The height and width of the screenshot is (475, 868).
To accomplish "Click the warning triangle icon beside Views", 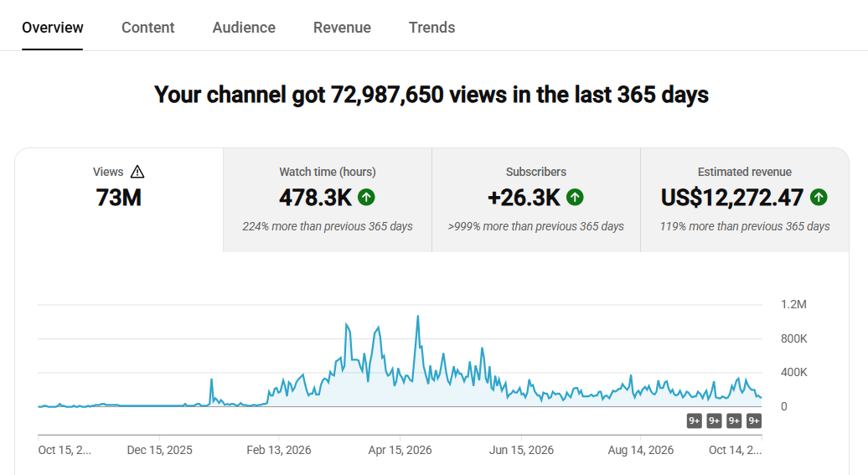I will pos(137,173).
